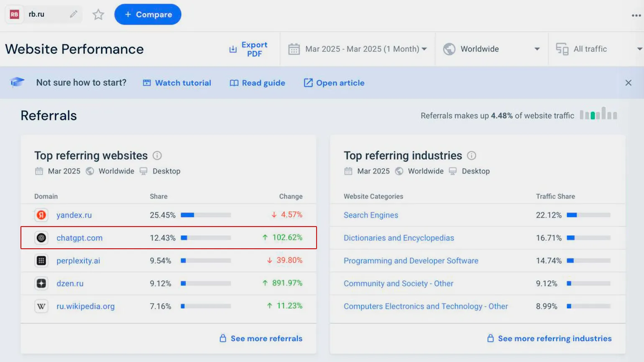Click the info icon beside Top referring websites
Screen dimensions: 644x362
[x=157, y=156]
